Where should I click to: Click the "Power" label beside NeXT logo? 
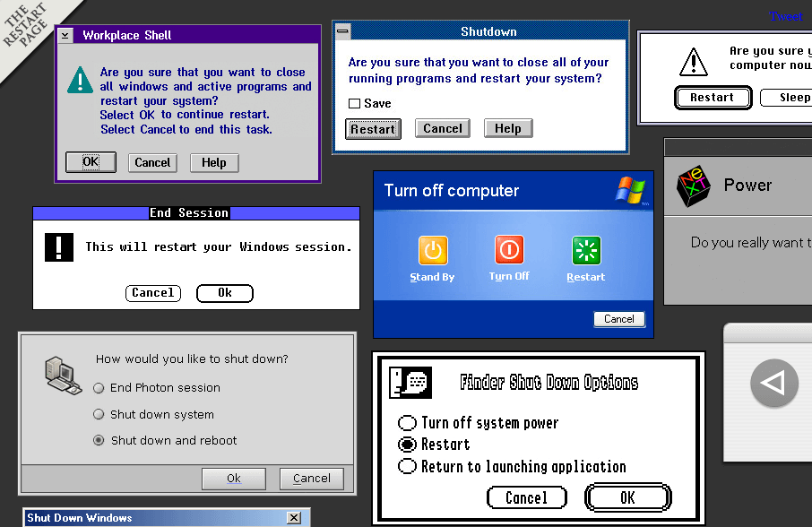747,185
